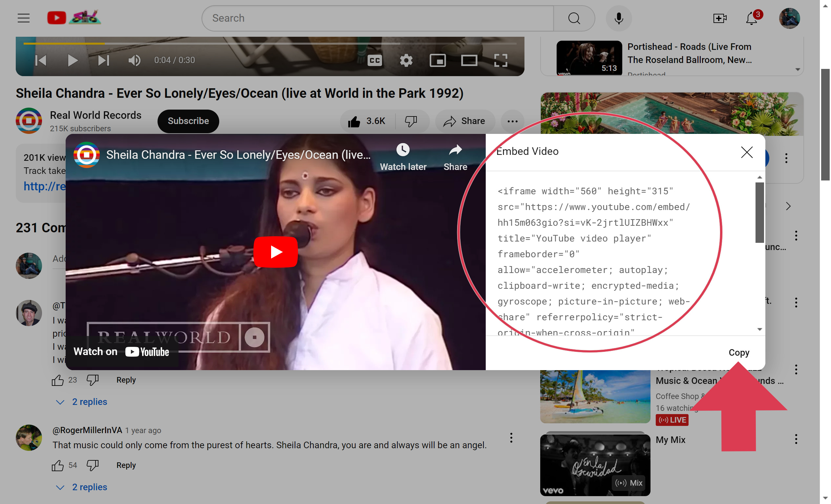Open the My Mix title
Viewport: 831px width, 504px height.
pyautogui.click(x=670, y=440)
